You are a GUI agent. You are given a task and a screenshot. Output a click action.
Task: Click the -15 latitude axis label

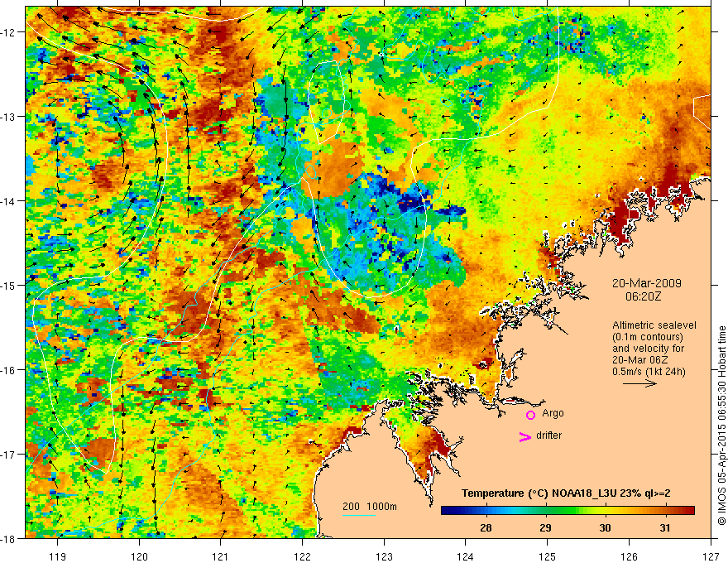(9, 285)
